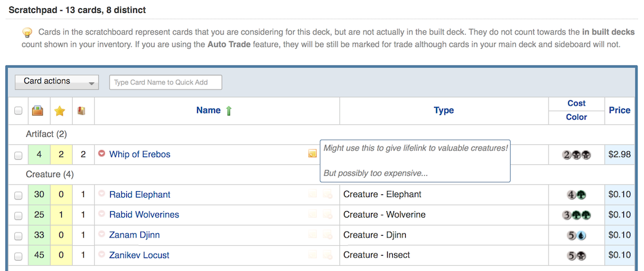Check the Zanam Djinn row checkbox
This screenshot has width=644, height=271.
pyautogui.click(x=18, y=236)
